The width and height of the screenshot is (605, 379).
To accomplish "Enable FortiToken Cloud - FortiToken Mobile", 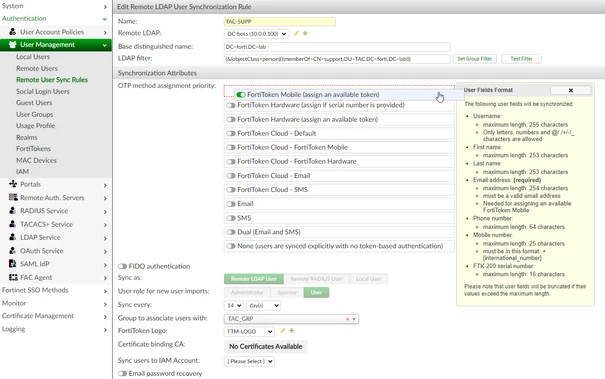I will point(231,147).
